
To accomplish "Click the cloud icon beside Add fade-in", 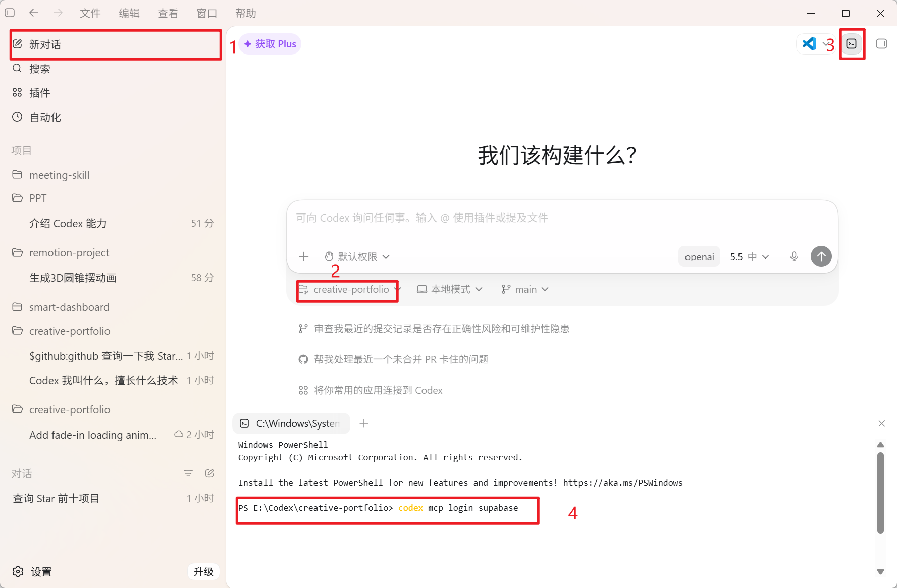I will (x=179, y=434).
